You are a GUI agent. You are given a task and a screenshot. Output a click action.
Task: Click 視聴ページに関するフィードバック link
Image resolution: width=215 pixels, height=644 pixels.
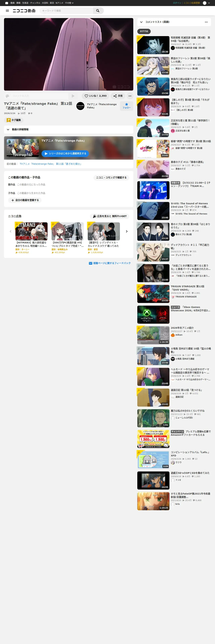point(110,263)
